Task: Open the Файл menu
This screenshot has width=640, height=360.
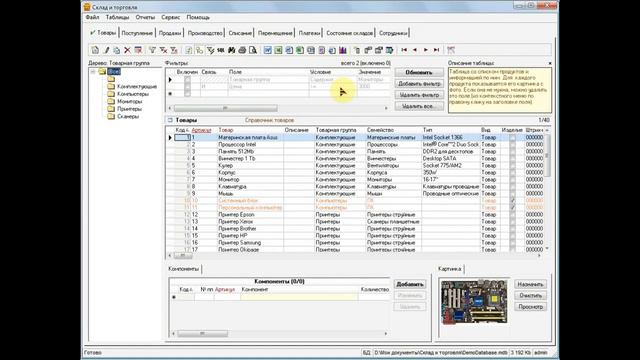Action: pos(93,18)
